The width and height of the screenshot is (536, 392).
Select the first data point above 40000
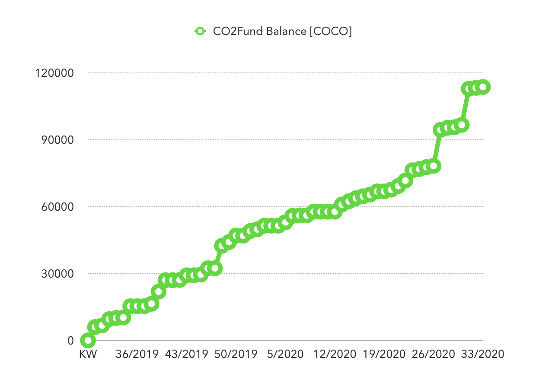click(222, 246)
